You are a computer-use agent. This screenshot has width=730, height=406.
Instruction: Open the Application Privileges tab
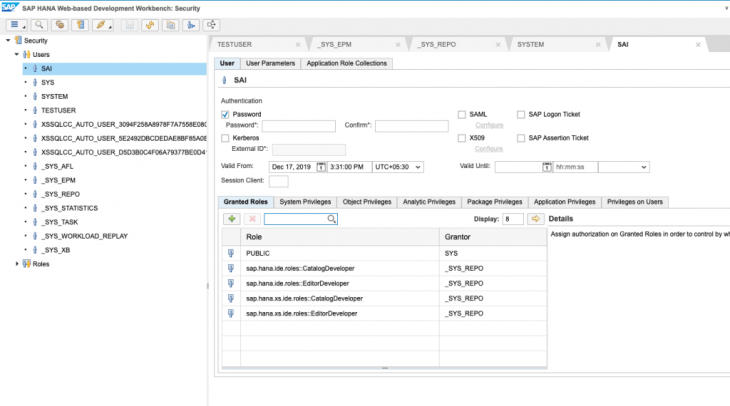pos(564,202)
